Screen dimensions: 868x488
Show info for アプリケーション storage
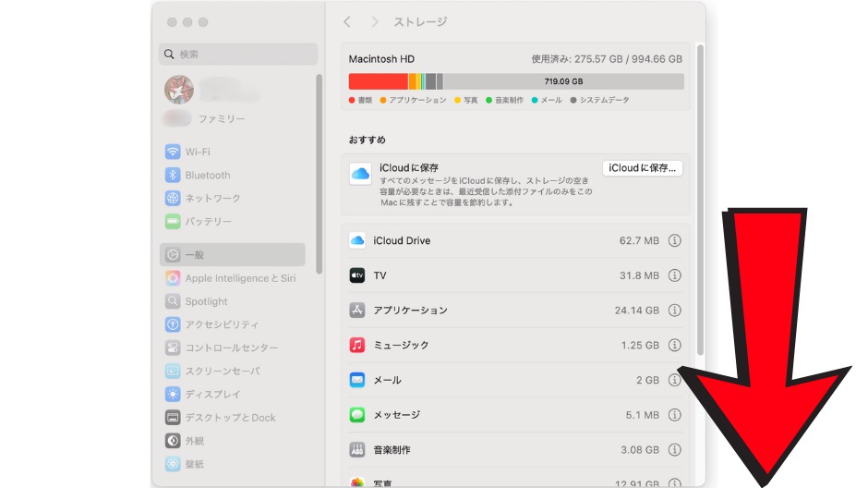click(x=674, y=311)
